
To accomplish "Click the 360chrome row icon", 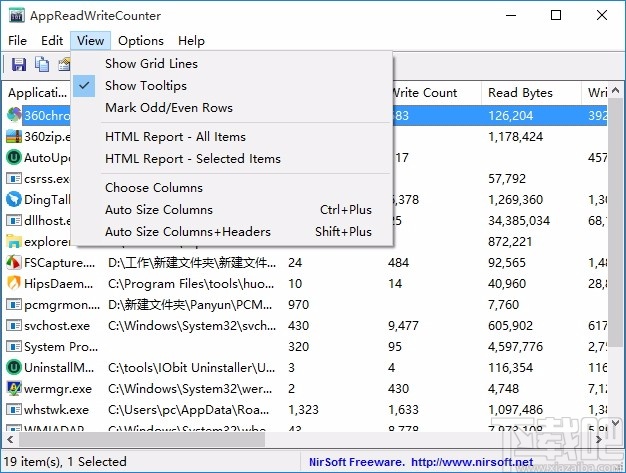I will click(14, 115).
